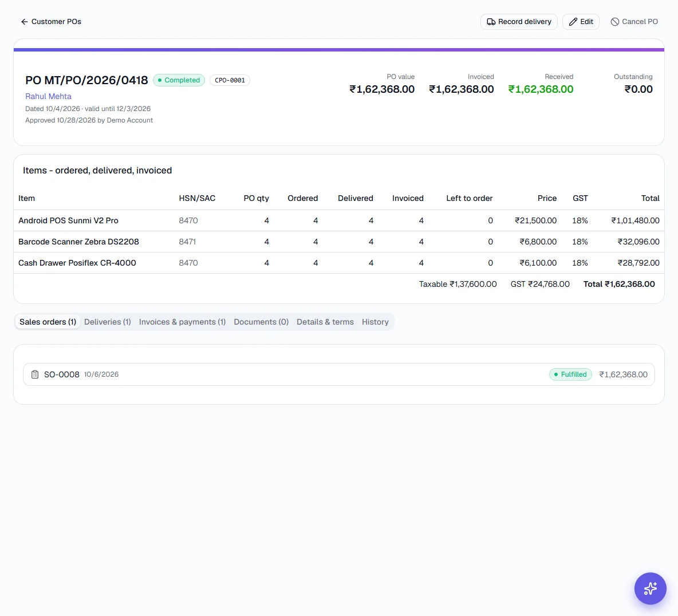This screenshot has height=616, width=678.
Task: Click the Edit button
Action: click(581, 22)
